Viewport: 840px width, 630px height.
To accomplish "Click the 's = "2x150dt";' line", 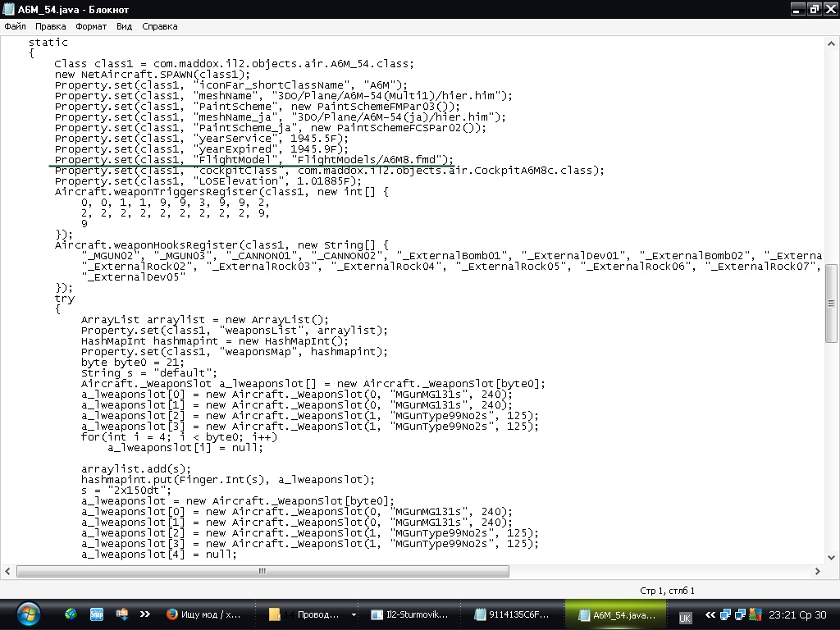I will pyautogui.click(x=126, y=491).
